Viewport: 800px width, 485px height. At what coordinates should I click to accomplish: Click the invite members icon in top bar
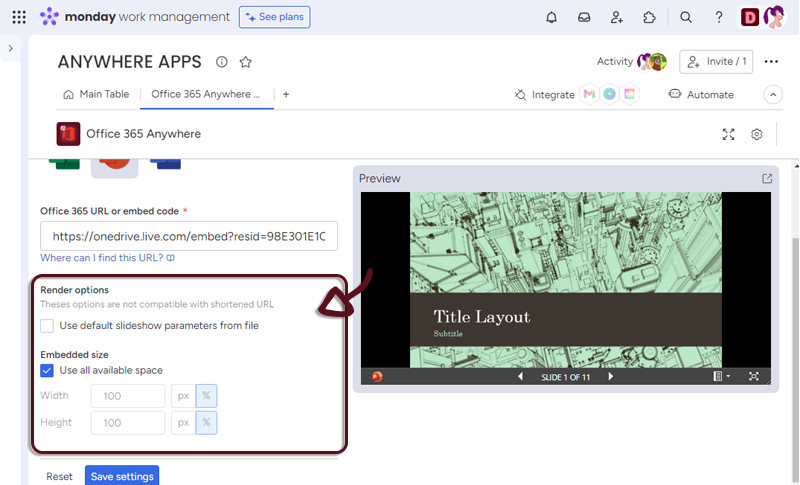coord(617,17)
